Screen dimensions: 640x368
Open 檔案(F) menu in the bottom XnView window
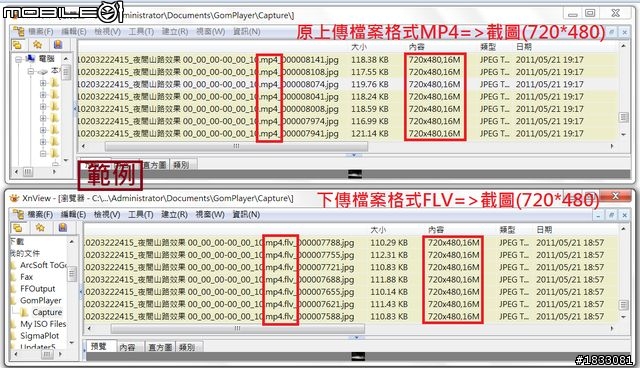click(40, 214)
